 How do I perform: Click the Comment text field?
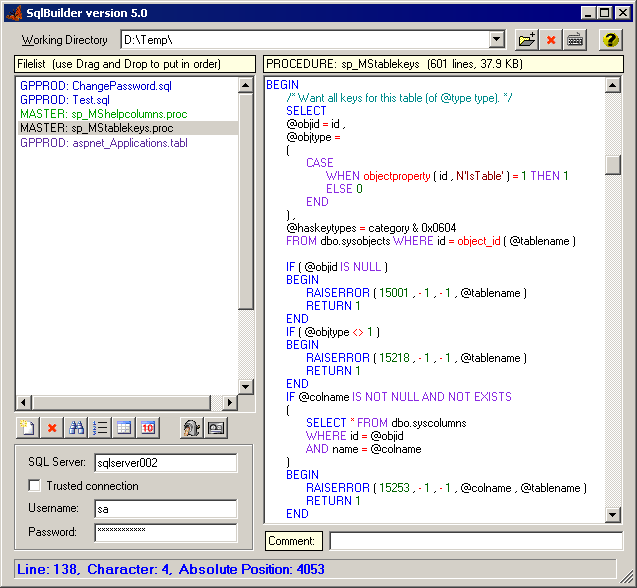tap(476, 541)
